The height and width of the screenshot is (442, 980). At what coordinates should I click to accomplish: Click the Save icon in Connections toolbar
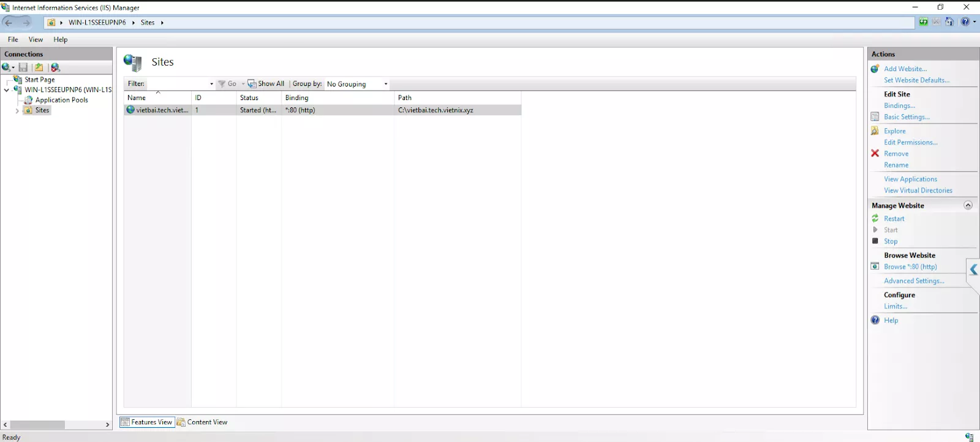[23, 67]
